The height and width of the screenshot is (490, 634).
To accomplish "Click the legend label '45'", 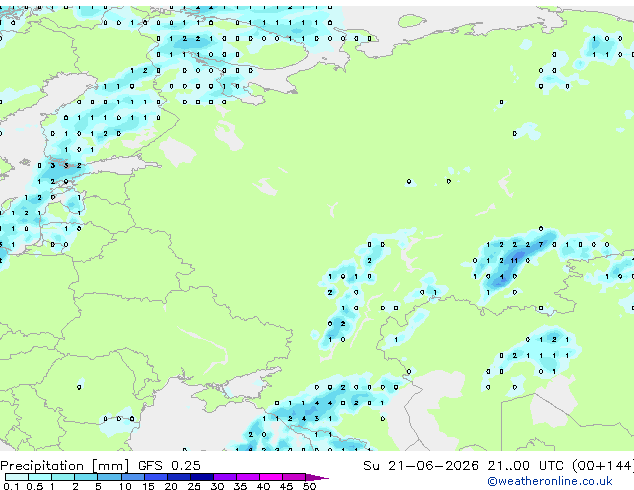I will click(286, 486).
